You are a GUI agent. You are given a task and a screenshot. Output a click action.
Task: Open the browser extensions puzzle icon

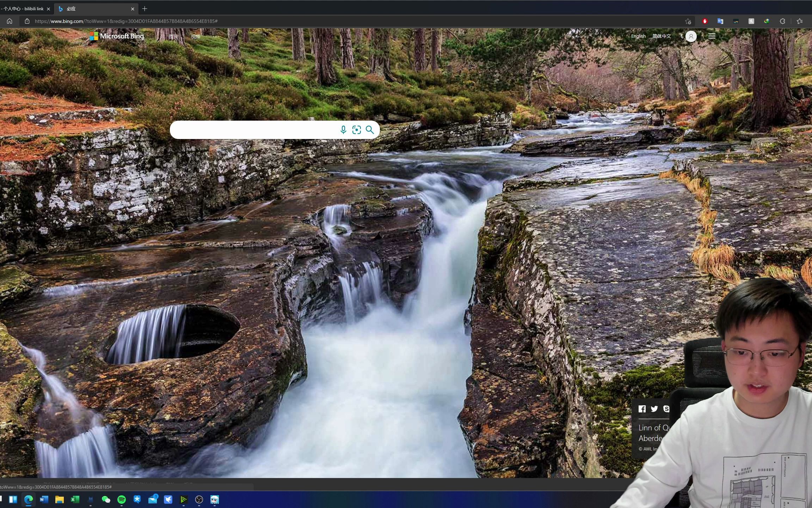782,21
